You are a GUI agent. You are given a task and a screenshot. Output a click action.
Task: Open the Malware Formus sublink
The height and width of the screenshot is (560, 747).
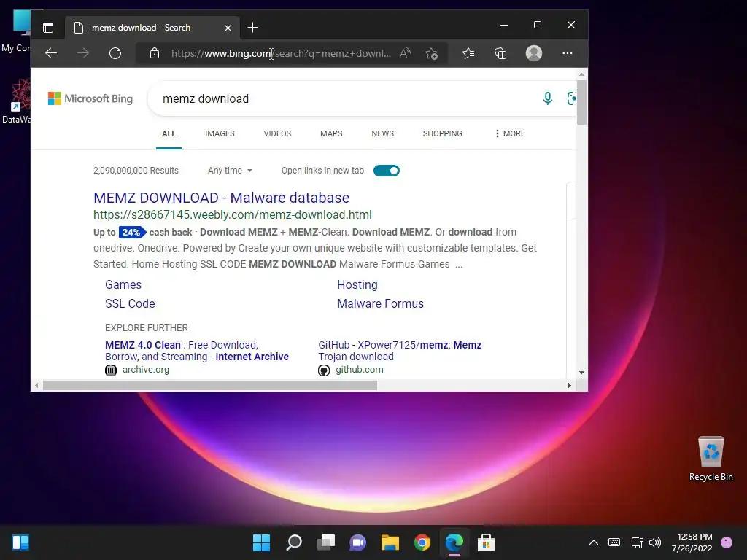380,304
